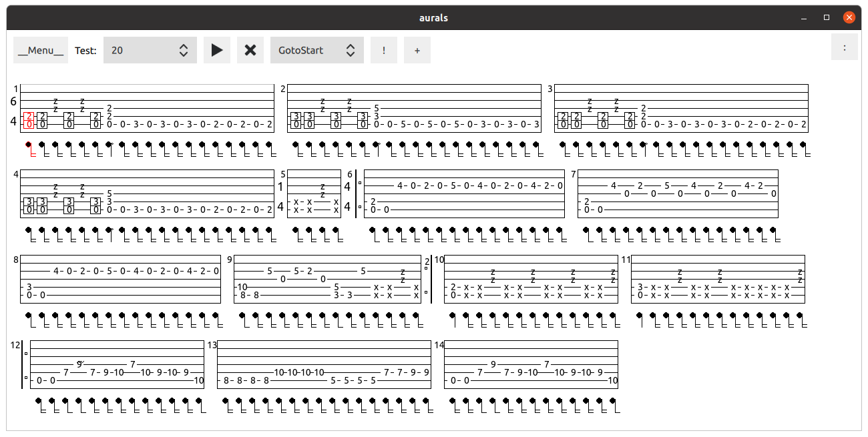Select tab measure 11
The width and height of the screenshot is (868, 437).
[718, 279]
